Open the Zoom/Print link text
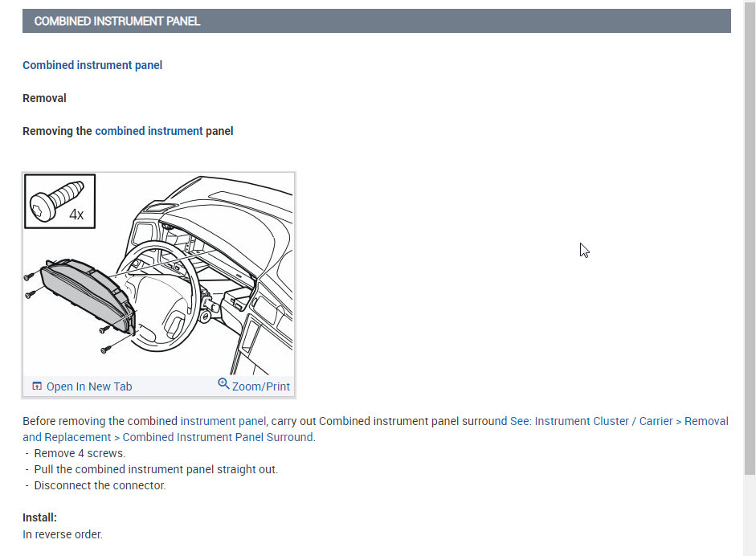Screen dimensions: 756x556 pyautogui.click(x=261, y=386)
